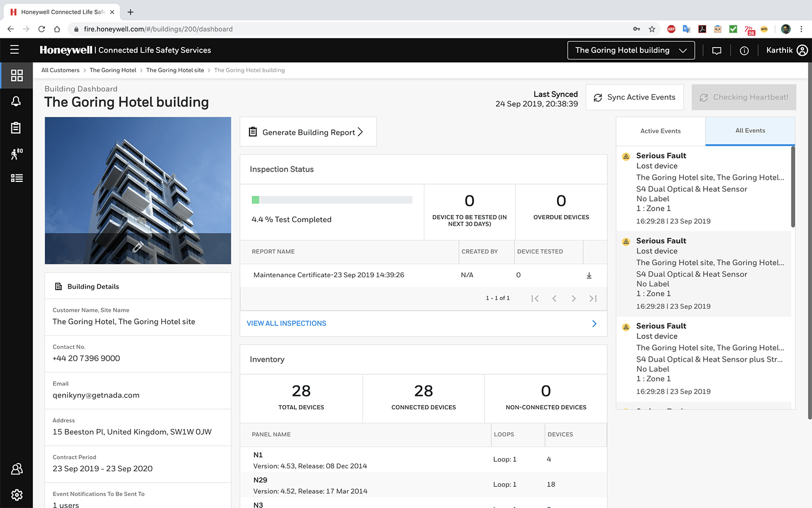The image size is (812, 508).
Task: Click events panel scrollbar
Action: pyautogui.click(x=793, y=187)
